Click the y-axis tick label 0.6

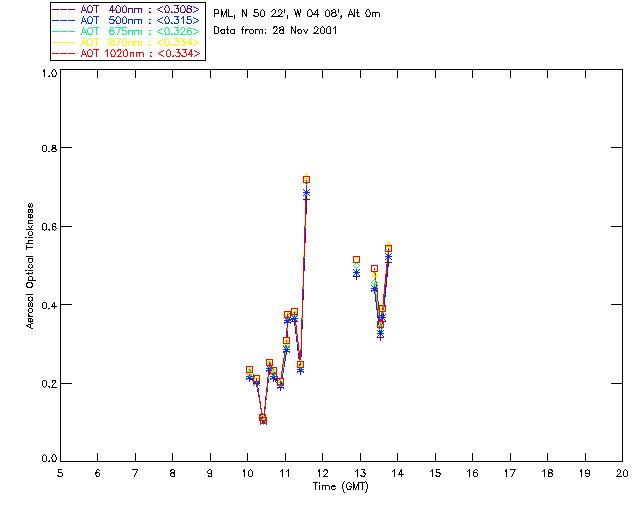[49, 227]
